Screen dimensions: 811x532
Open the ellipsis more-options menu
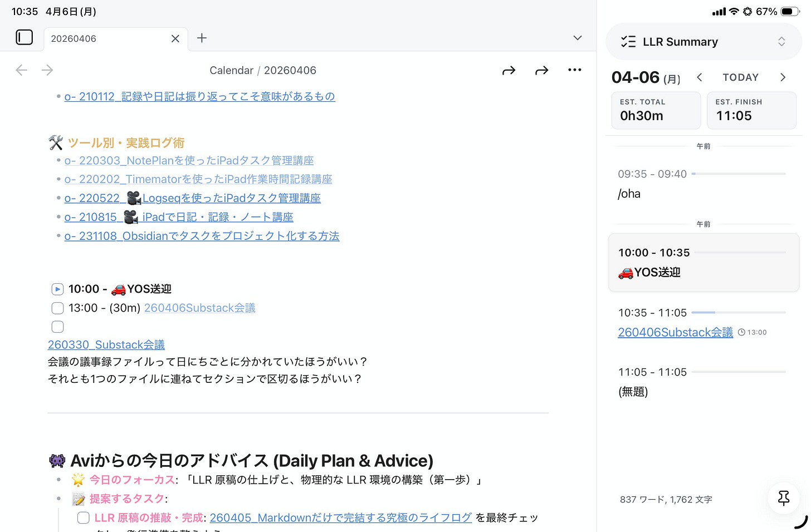pyautogui.click(x=575, y=70)
